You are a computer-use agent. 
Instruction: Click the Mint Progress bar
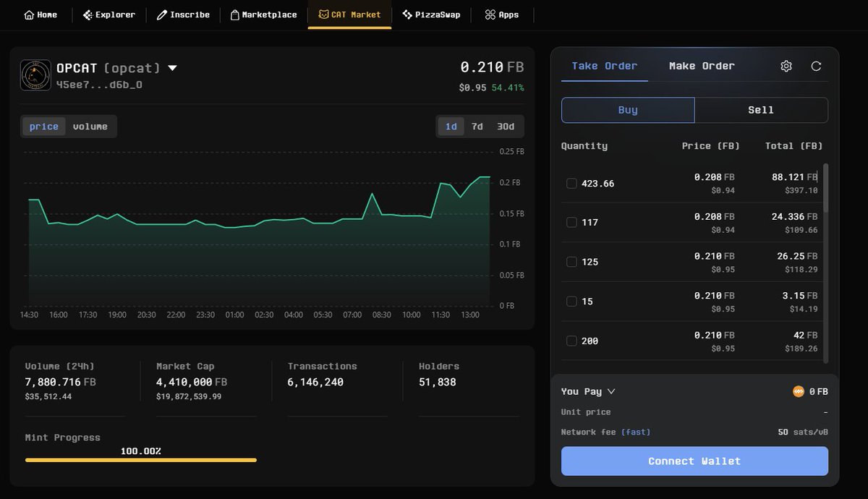tap(141, 460)
